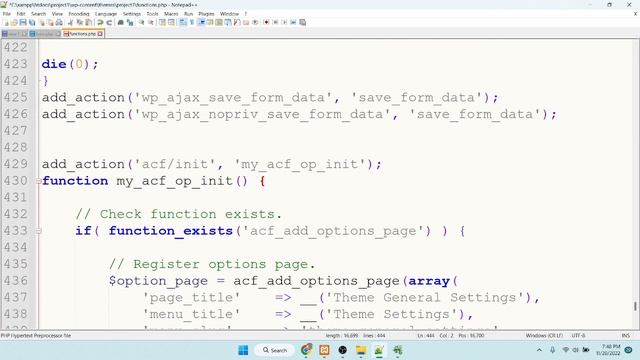
Task: Toggle the indent guide display
Action: click(x=201, y=22)
